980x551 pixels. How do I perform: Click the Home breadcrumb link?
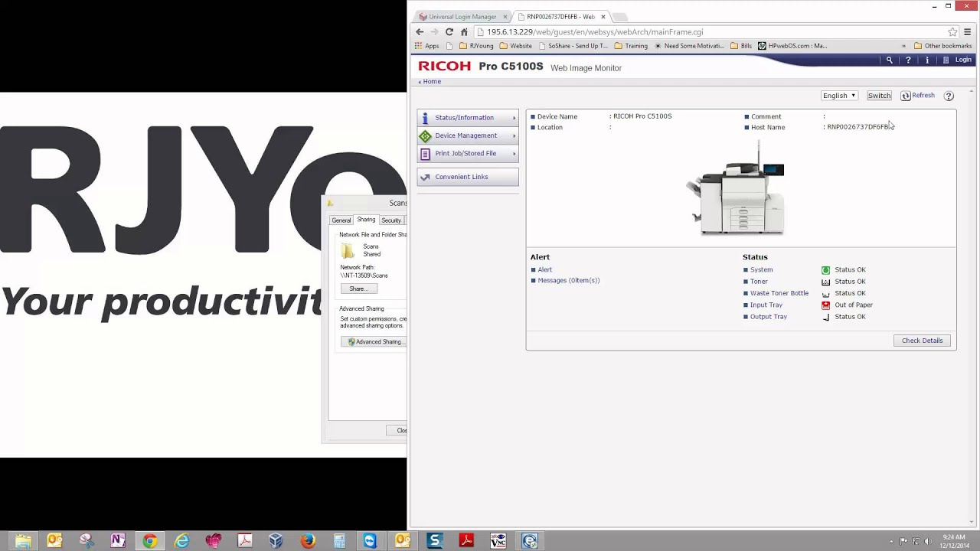point(432,81)
